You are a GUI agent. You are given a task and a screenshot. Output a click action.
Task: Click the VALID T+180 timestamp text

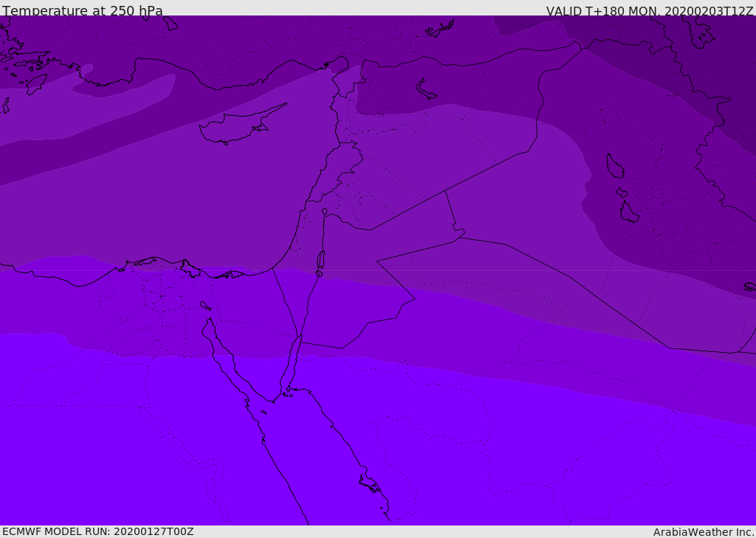[649, 10]
